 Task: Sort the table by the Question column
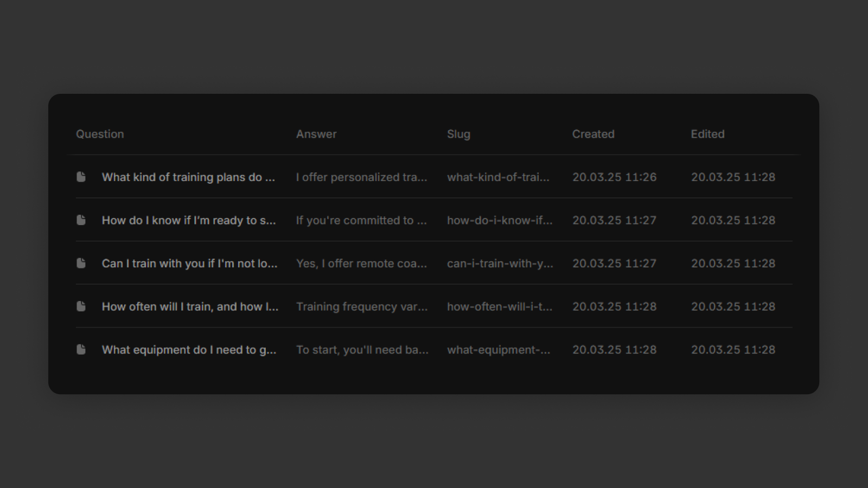100,134
